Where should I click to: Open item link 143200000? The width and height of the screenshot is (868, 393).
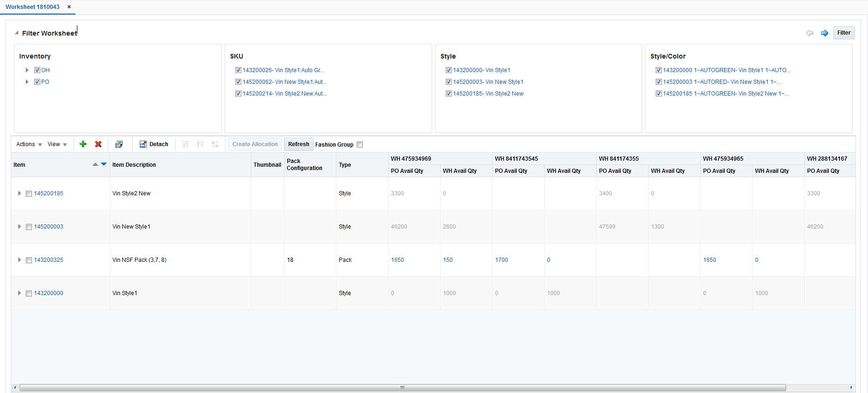click(x=49, y=293)
